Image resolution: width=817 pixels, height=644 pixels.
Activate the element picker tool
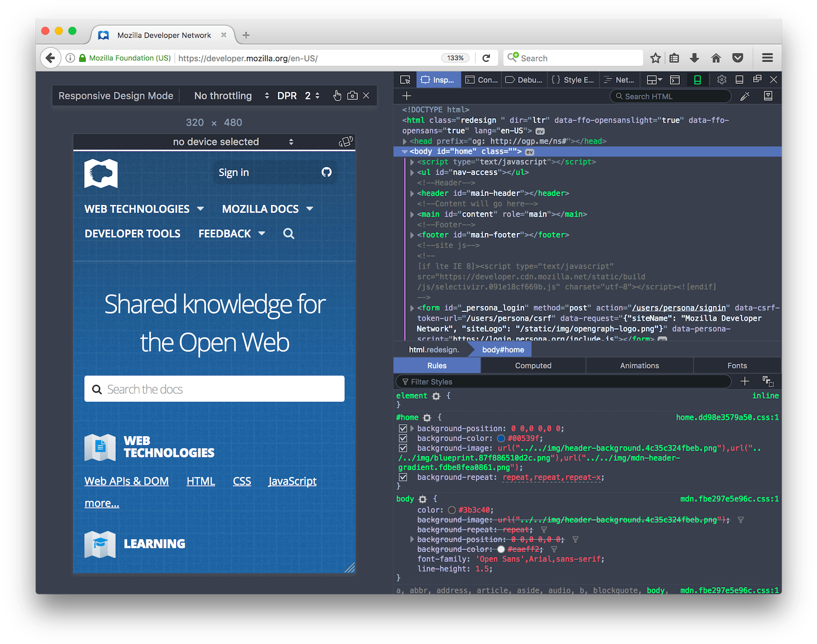(x=405, y=80)
